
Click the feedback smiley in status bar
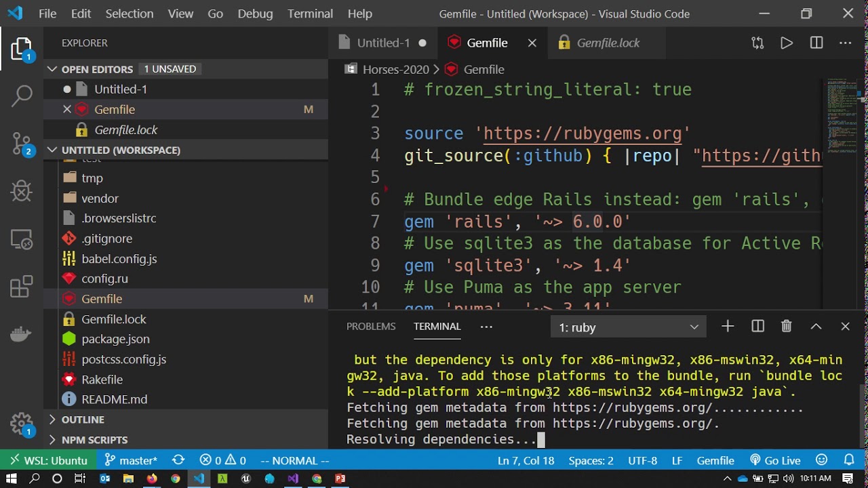(x=821, y=460)
